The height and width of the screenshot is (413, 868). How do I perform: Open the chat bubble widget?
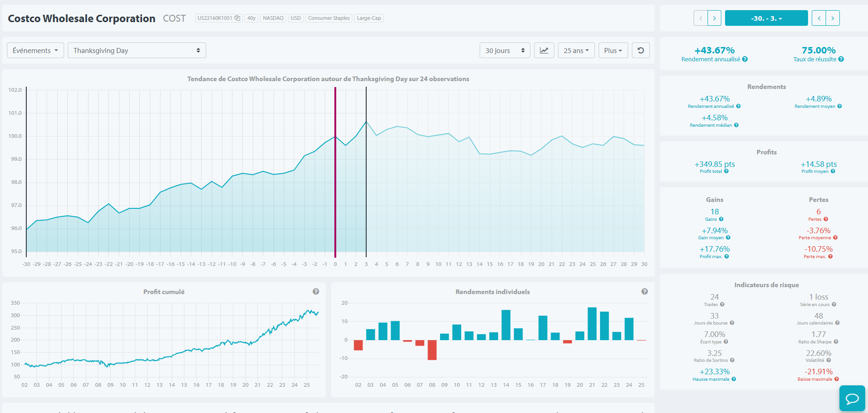pyautogui.click(x=852, y=398)
